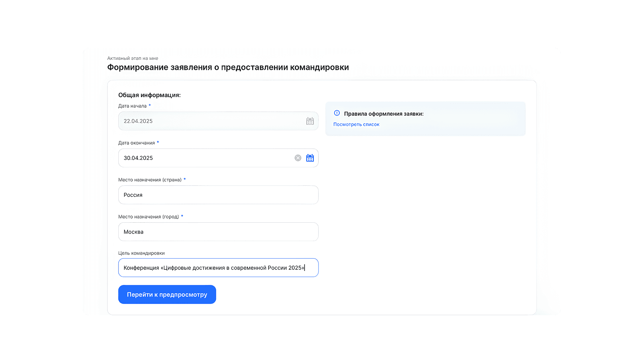This screenshot has height=363, width=644.
Task: Click the city field containing Москва
Action: [218, 232]
